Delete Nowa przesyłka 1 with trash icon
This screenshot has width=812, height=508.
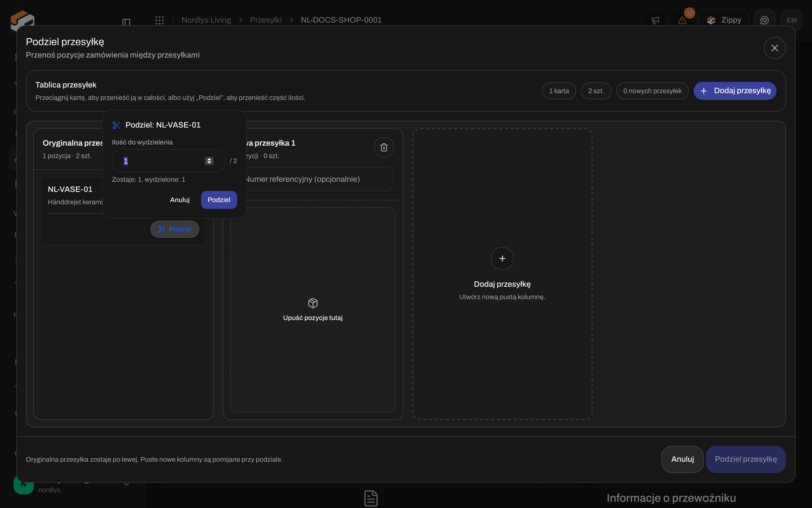(x=384, y=147)
